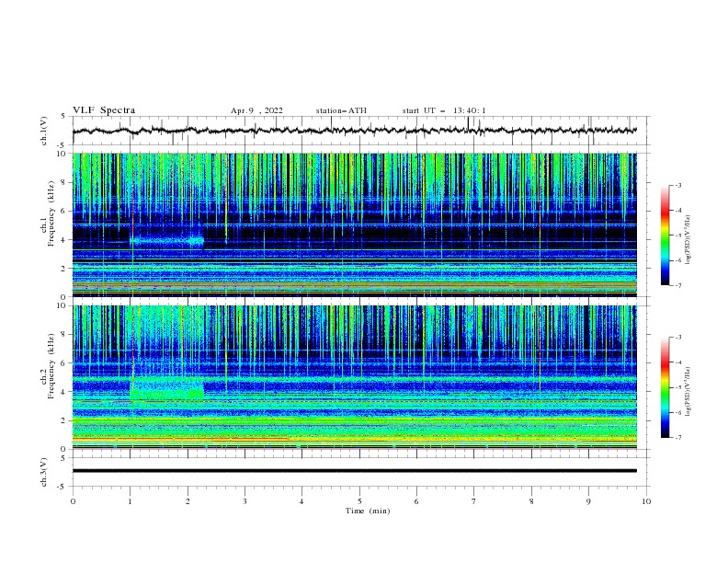Click the 4 kHz emission burst in ch.1 spectrogram
The width and height of the screenshot is (728, 563).
(166, 241)
